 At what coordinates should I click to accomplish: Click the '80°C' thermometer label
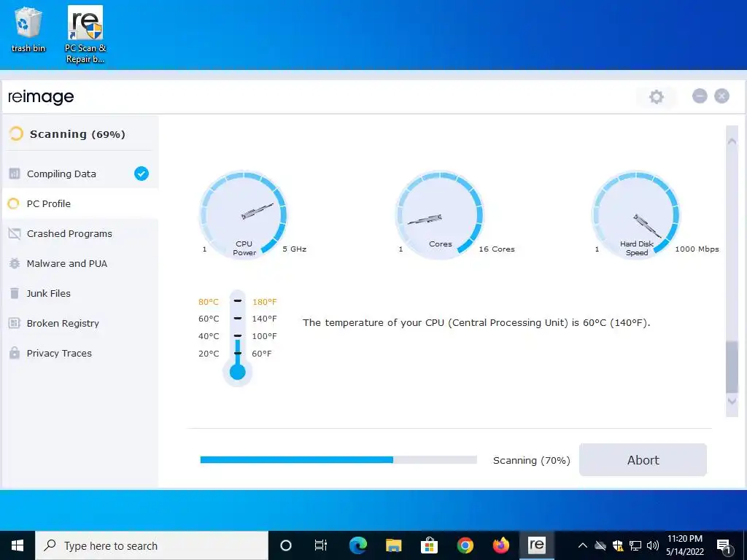click(x=209, y=302)
